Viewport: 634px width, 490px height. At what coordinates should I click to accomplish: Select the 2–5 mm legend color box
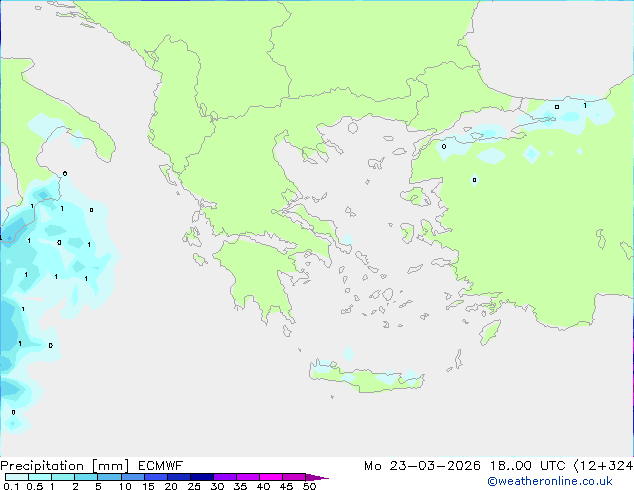86,477
